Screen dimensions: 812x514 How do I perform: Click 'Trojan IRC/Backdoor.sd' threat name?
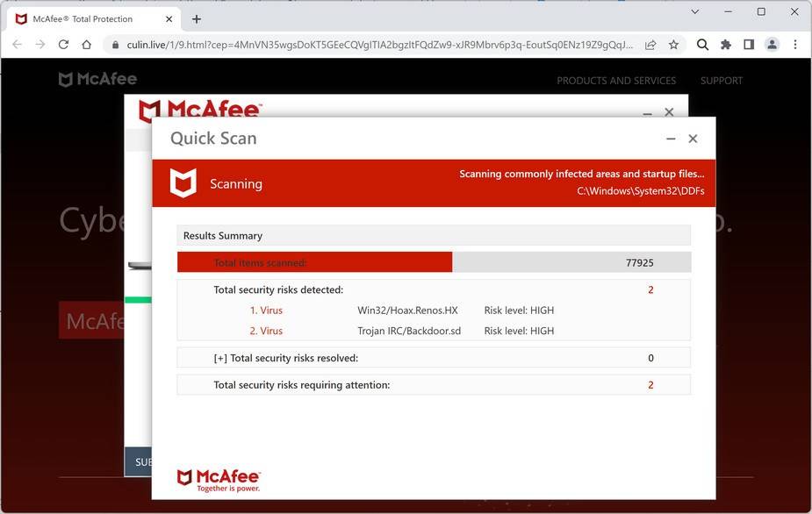[409, 331]
